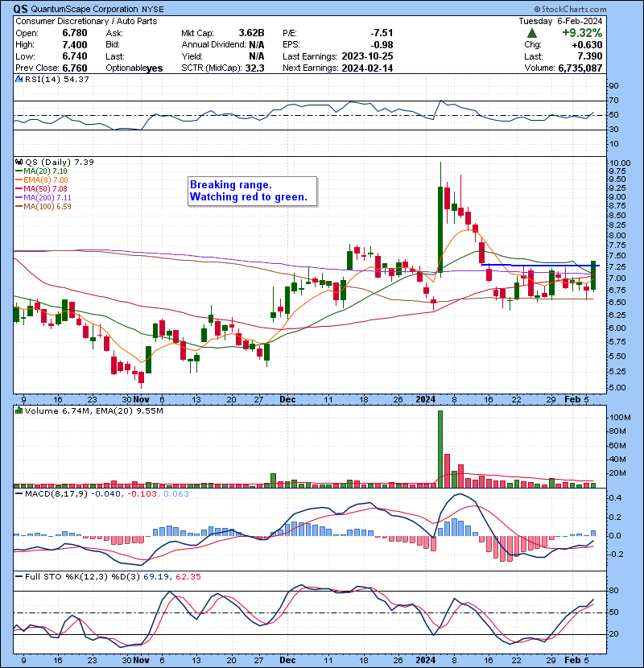Click the Tuesday 6-Feb-2024 date
The height and width of the screenshot is (668, 644).
coord(560,21)
